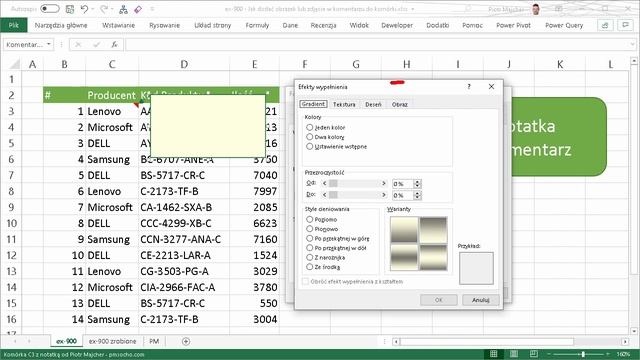Choose Pionowo shading style
The width and height of the screenshot is (640, 360).
pos(310,229)
